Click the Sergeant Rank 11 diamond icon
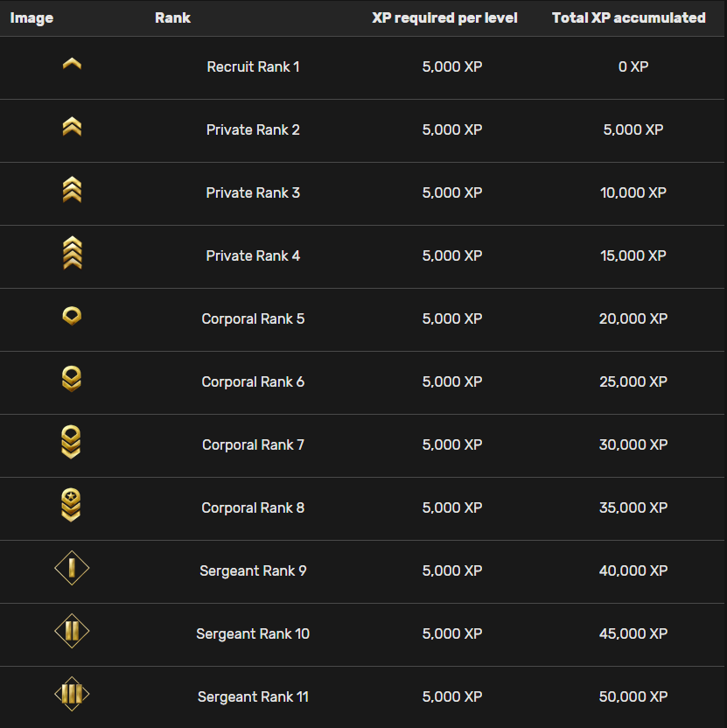 tap(72, 695)
